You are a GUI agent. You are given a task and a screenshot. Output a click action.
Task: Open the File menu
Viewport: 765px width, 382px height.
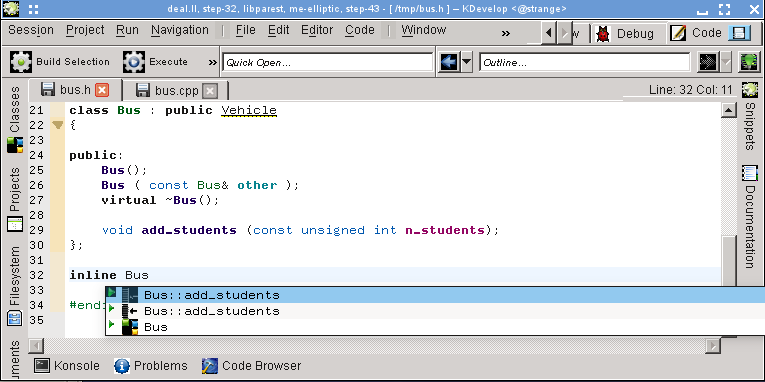[x=246, y=30]
